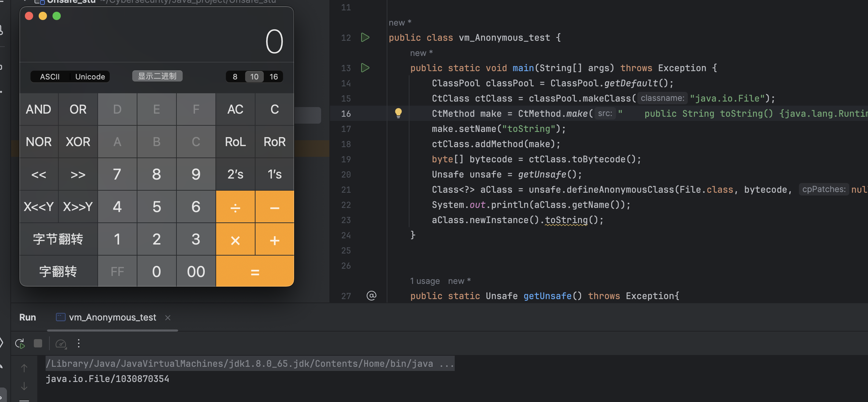Click line number 16 in the gutter
Viewport: 868px width, 402px height.
(x=346, y=114)
